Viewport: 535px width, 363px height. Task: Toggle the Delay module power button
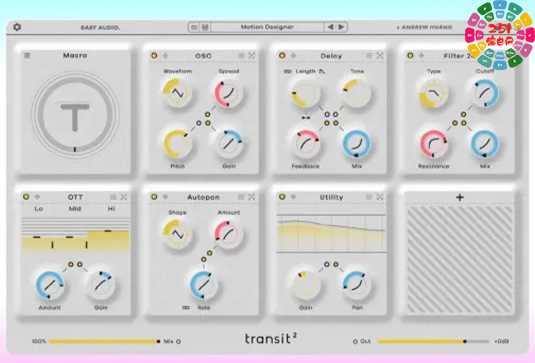tap(282, 55)
